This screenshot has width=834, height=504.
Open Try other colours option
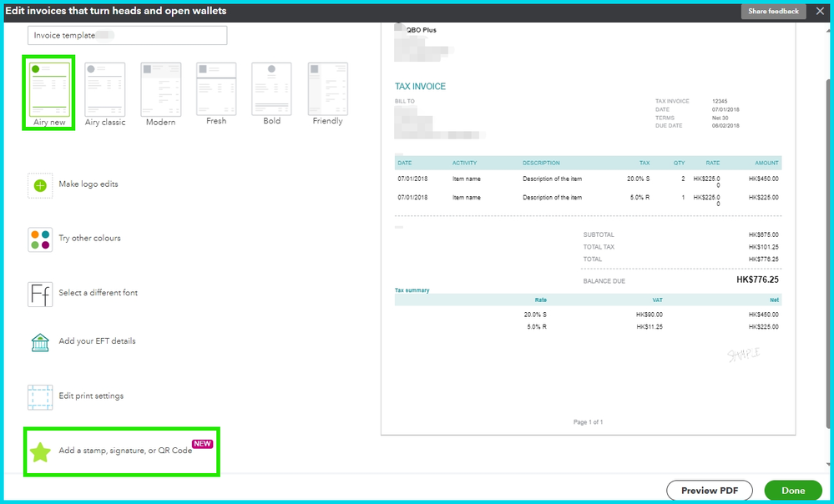[x=89, y=238]
